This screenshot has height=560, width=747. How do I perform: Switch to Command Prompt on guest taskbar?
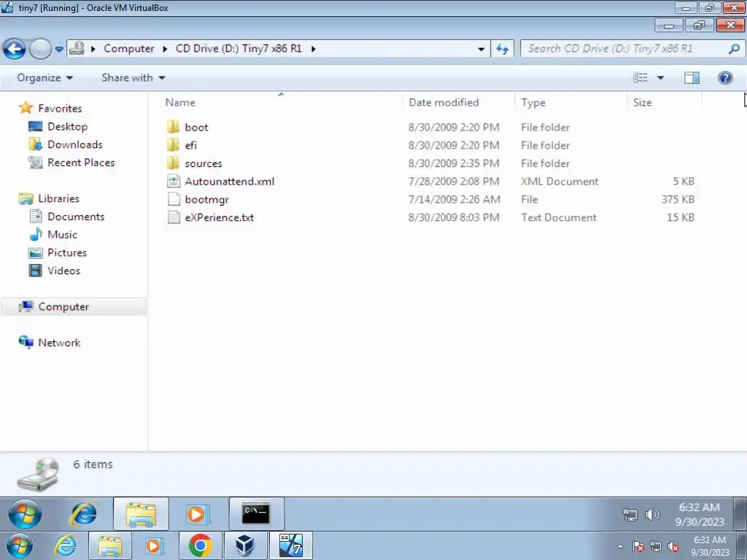click(x=256, y=514)
